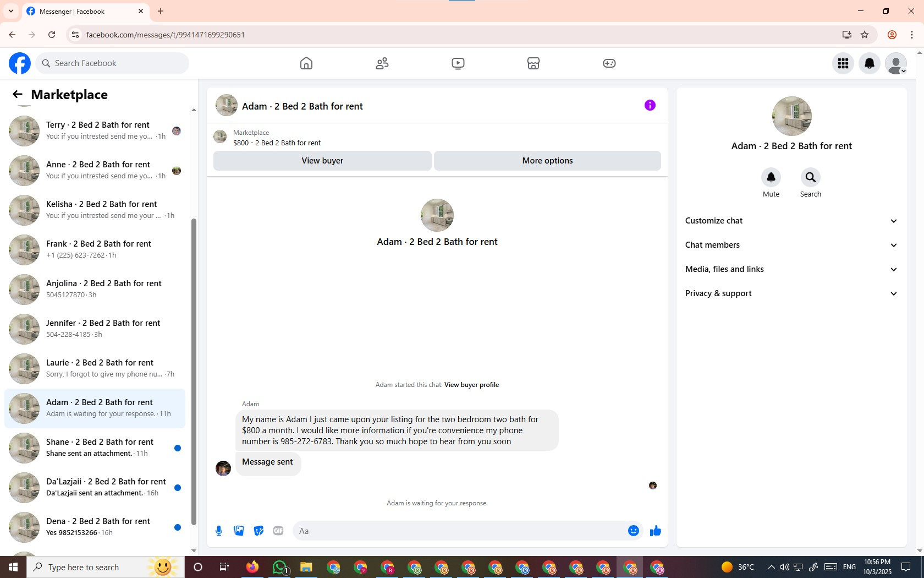This screenshot has height=578, width=924.
Task: Open the Friends icon in top navigation
Action: tap(382, 63)
